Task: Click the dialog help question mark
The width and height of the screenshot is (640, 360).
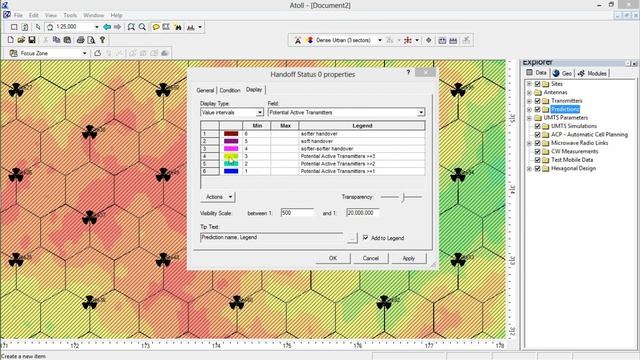Action: (x=408, y=72)
